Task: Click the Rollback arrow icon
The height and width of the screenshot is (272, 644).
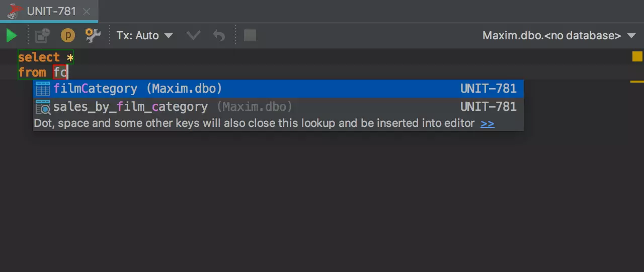Action: 219,36
